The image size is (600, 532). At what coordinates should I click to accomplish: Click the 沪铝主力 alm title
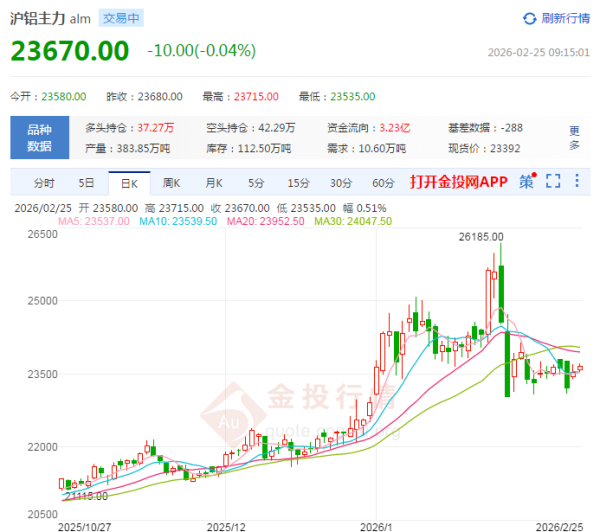tap(50, 18)
